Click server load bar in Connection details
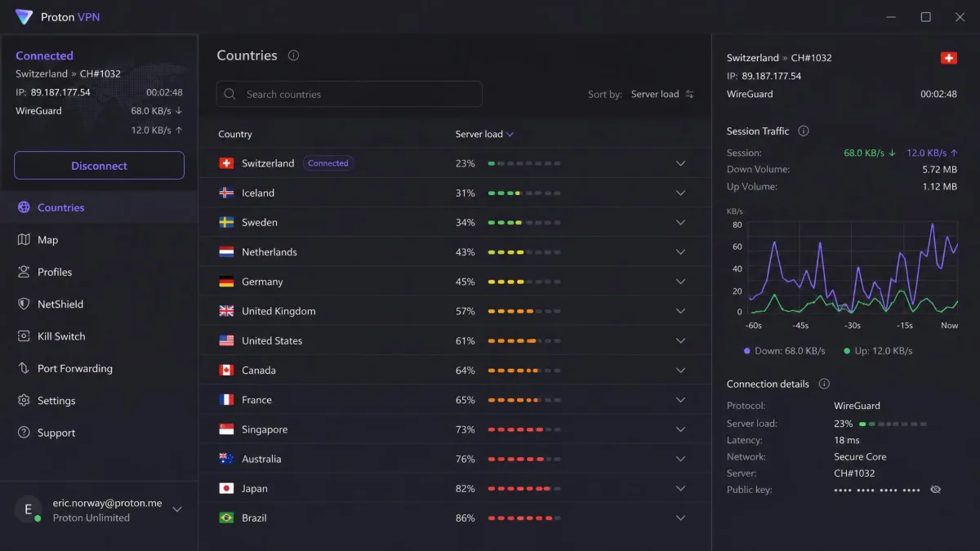 pos(893,424)
